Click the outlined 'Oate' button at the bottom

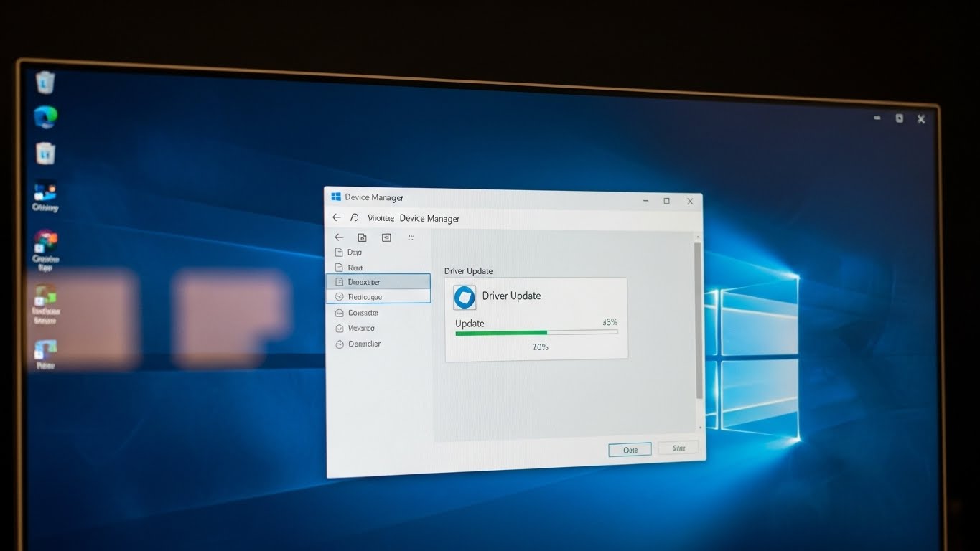click(630, 450)
